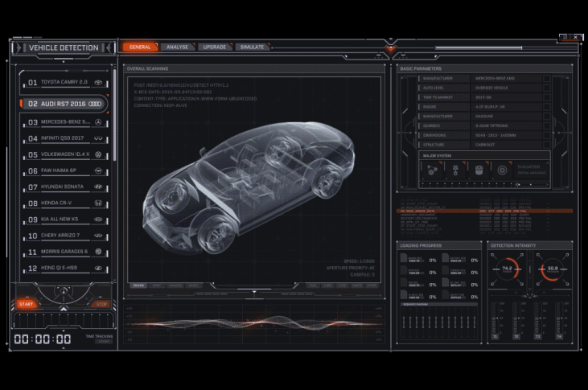The height and width of the screenshot is (390, 588).
Task: Click the Toyota logo beside Toyota Camry 2.0
Action: point(98,82)
